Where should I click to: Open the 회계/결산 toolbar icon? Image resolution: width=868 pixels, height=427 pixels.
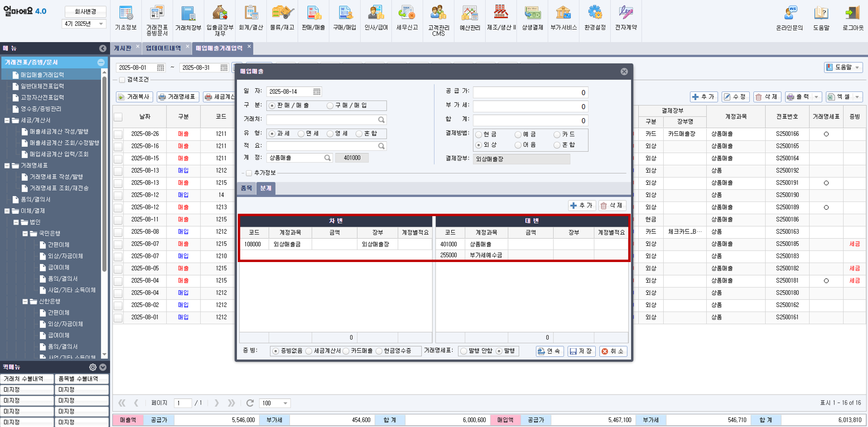point(251,19)
